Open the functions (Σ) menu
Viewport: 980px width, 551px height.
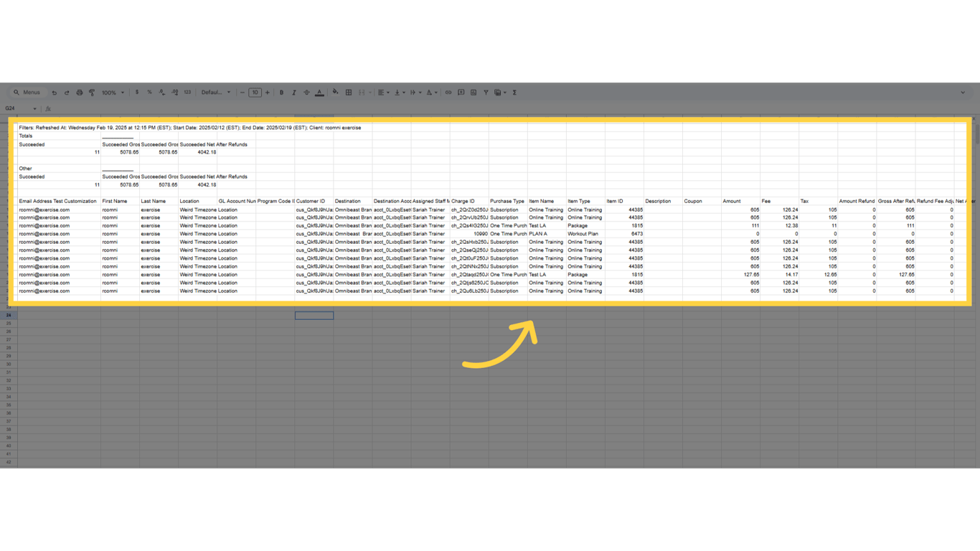pos(514,92)
